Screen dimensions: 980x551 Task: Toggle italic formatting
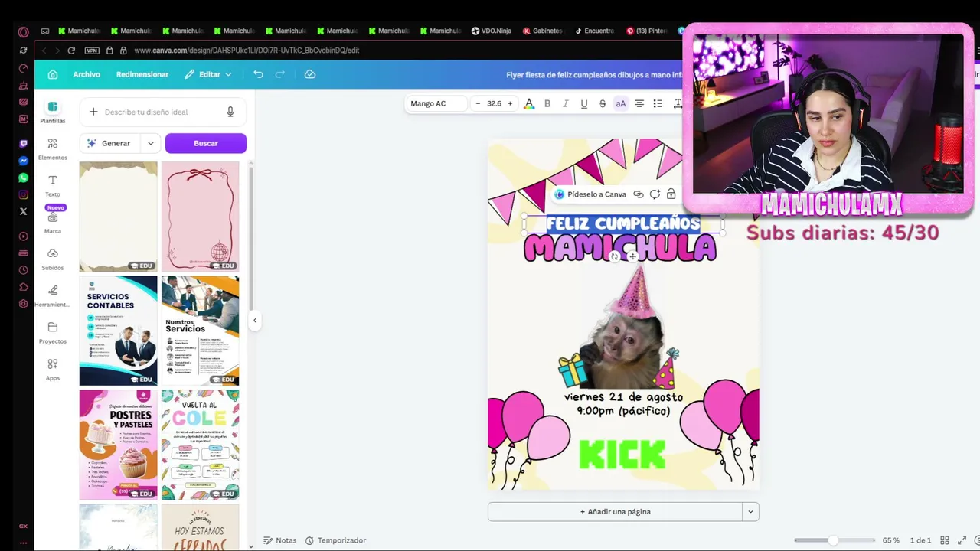(x=566, y=103)
